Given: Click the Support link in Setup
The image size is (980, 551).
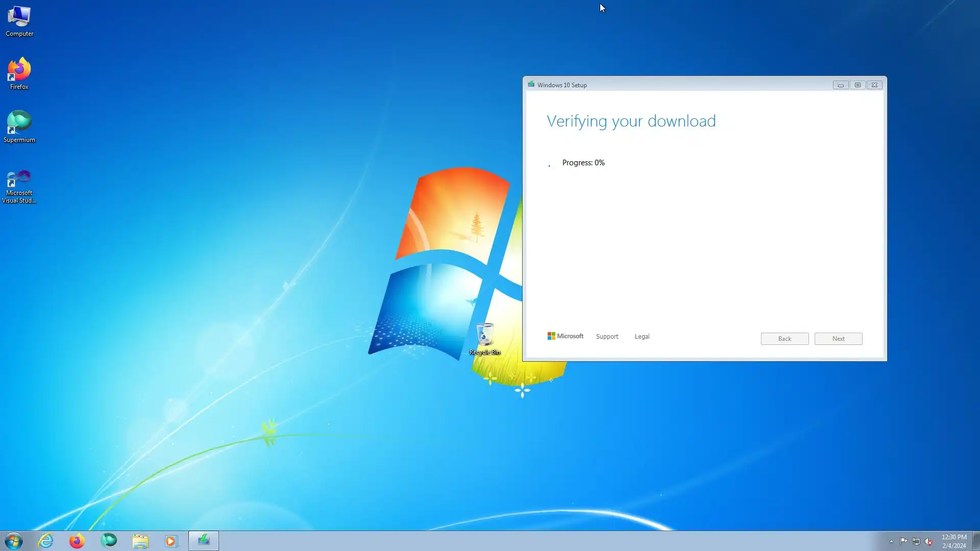Looking at the screenshot, I should click(607, 337).
